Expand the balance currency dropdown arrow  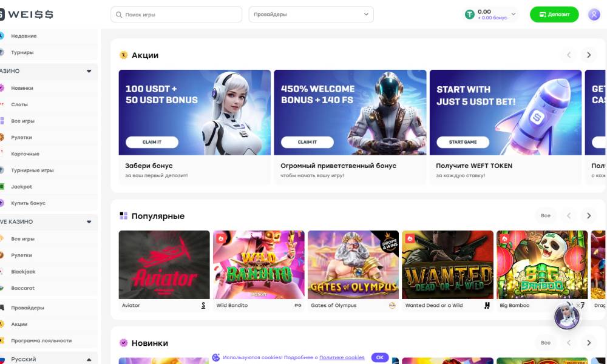coord(514,14)
